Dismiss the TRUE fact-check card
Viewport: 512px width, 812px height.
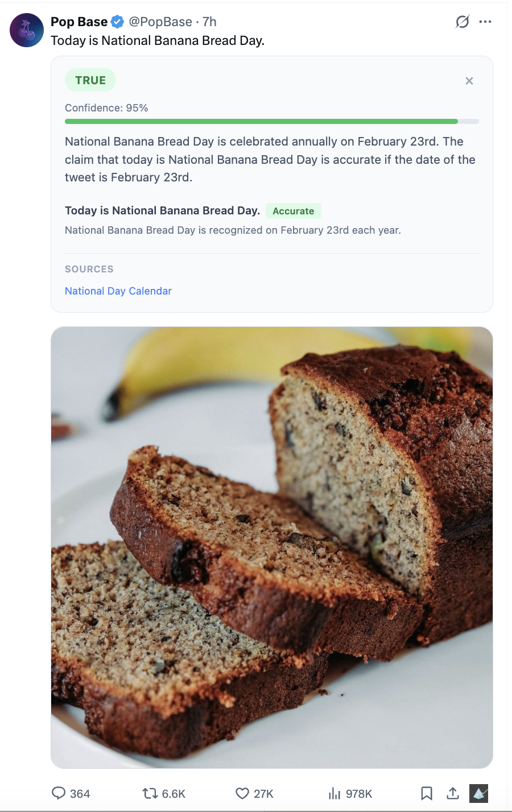point(469,81)
